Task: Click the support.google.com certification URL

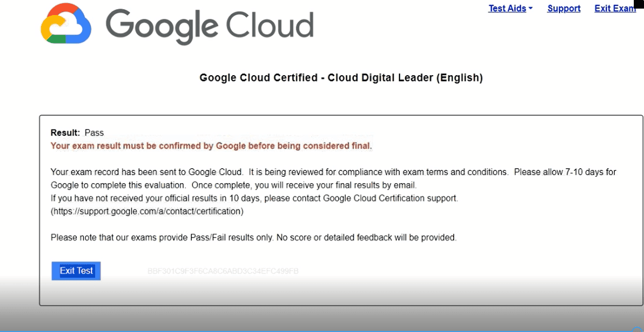Action: coord(147,211)
